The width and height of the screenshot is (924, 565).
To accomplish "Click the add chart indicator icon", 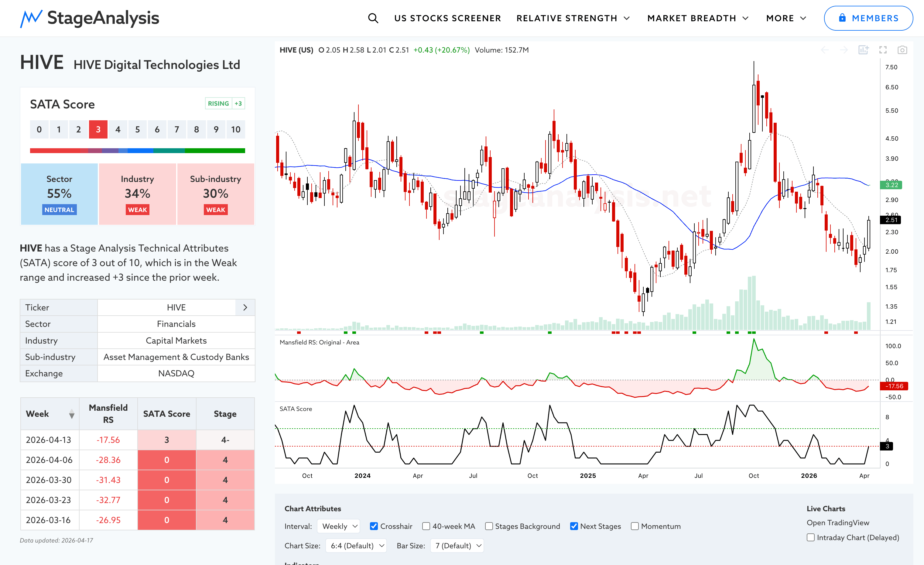I will tap(863, 50).
